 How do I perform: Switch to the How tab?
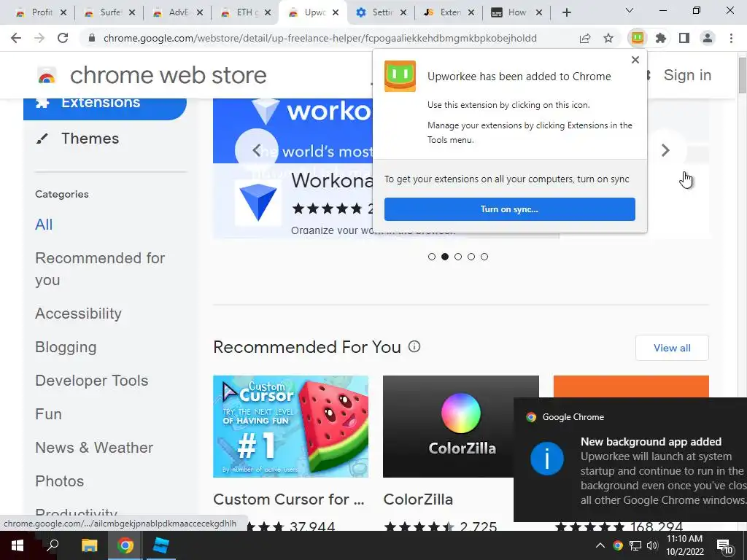click(517, 12)
